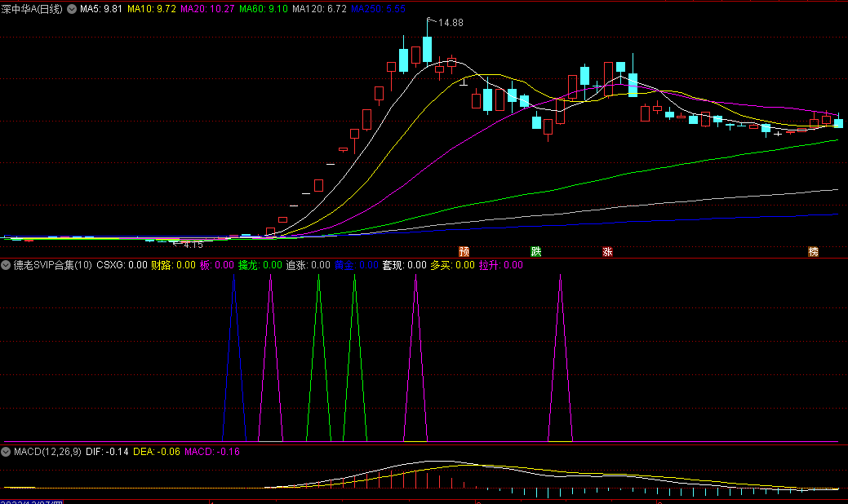
Task: Click the 14.88 high price marker
Action: (450, 23)
